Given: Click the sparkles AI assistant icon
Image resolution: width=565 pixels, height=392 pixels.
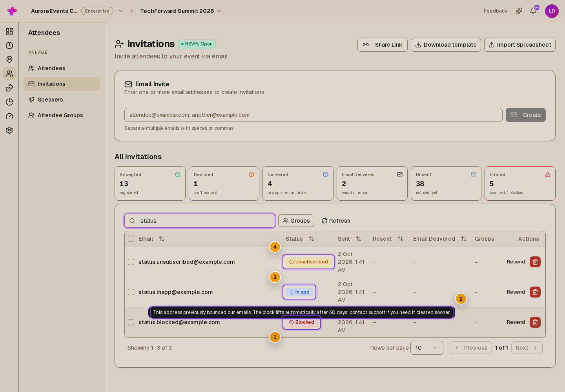Looking at the screenshot, I should pyautogui.click(x=519, y=11).
